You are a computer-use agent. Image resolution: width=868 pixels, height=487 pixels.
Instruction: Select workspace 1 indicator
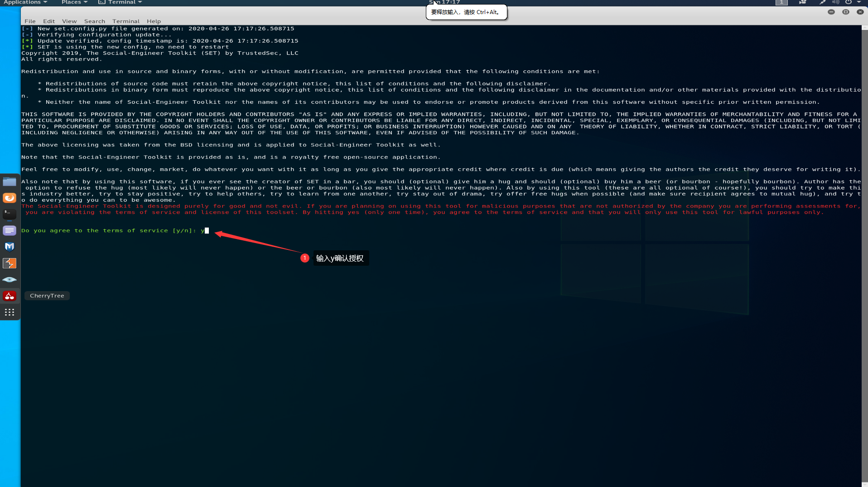[x=781, y=2]
